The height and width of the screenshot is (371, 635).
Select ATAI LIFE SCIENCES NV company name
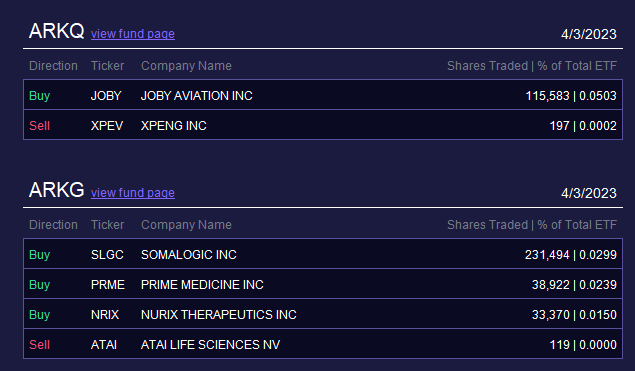pyautogui.click(x=210, y=344)
